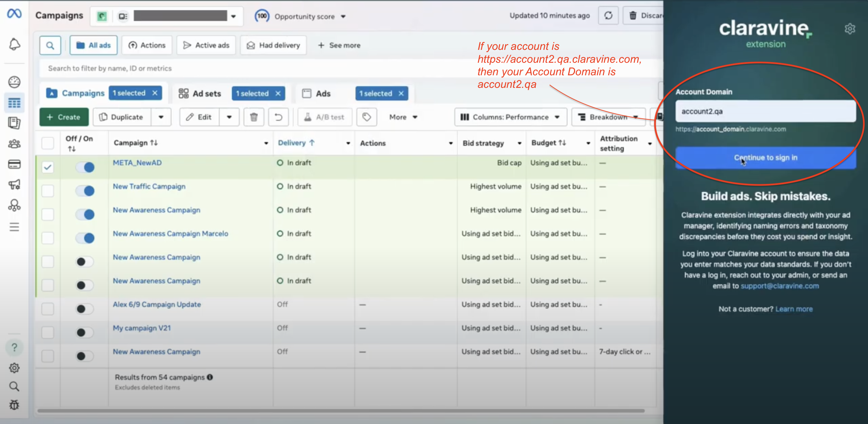The image size is (868, 424).
Task: Click the horizontal scrollbar under the table
Action: tap(341, 411)
